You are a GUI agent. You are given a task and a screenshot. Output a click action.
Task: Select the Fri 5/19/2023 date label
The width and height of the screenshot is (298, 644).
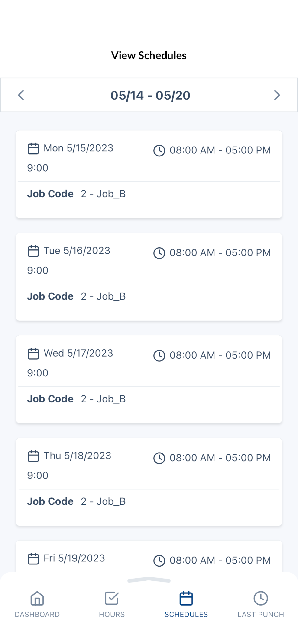pyautogui.click(x=74, y=558)
